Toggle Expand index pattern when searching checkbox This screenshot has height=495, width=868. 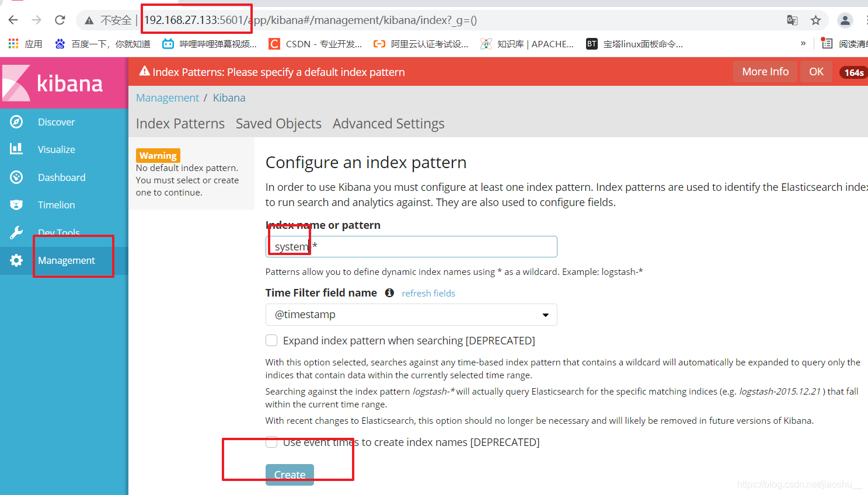point(271,340)
